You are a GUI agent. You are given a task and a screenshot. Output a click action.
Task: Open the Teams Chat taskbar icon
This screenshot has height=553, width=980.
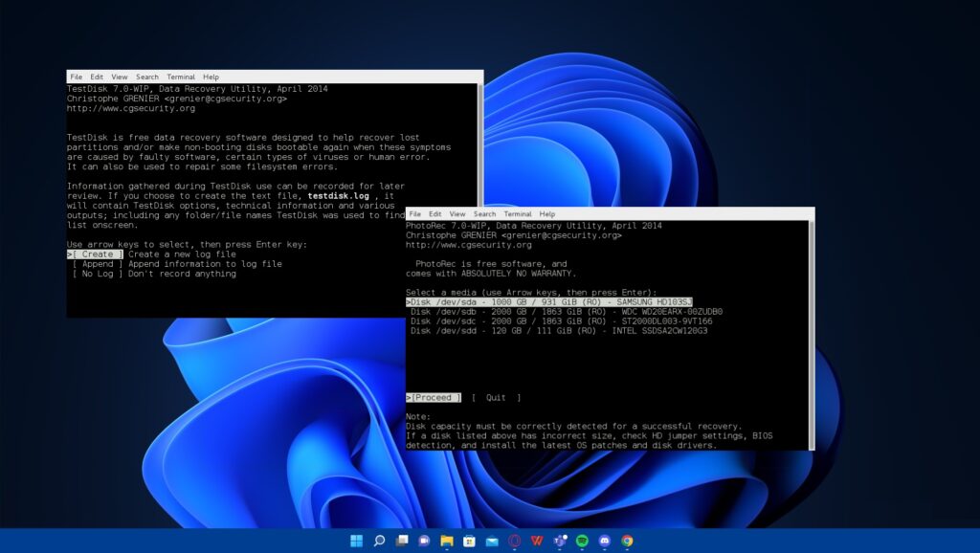[x=424, y=541]
